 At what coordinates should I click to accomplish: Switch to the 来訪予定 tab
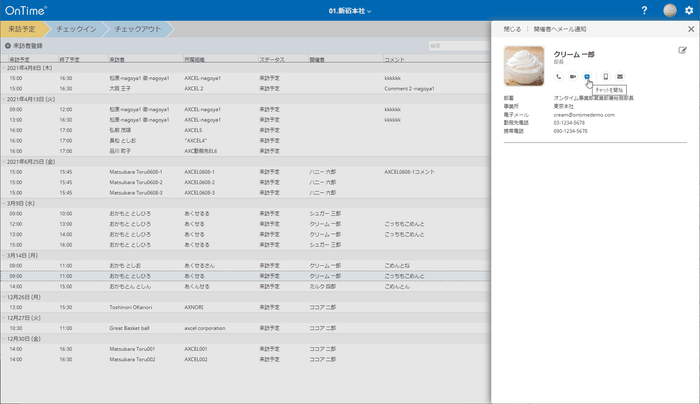21,30
